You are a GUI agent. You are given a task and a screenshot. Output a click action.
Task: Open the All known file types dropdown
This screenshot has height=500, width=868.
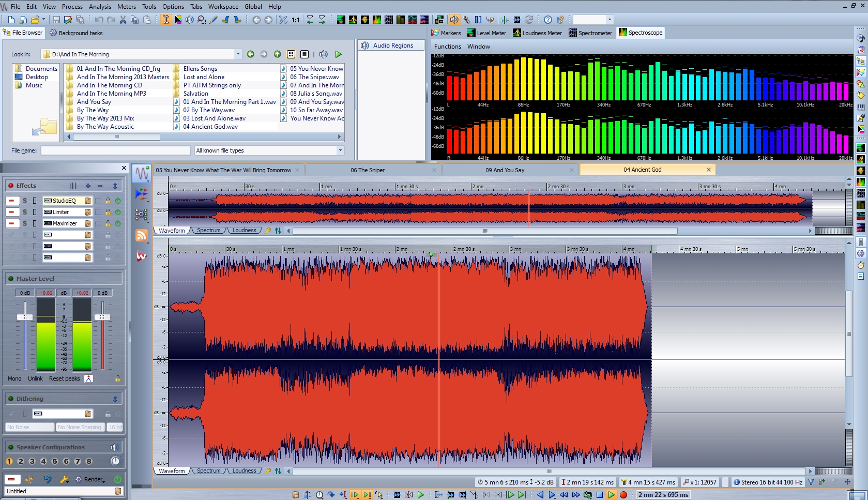click(340, 150)
